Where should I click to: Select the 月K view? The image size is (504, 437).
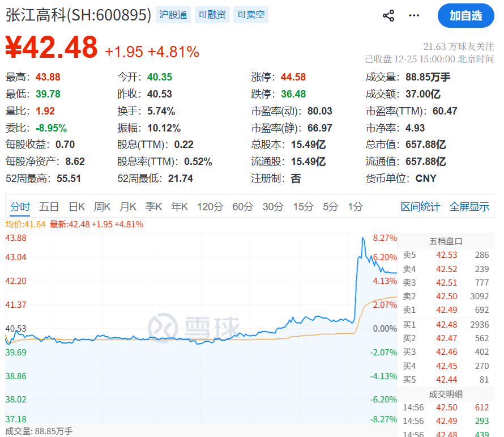[128, 207]
